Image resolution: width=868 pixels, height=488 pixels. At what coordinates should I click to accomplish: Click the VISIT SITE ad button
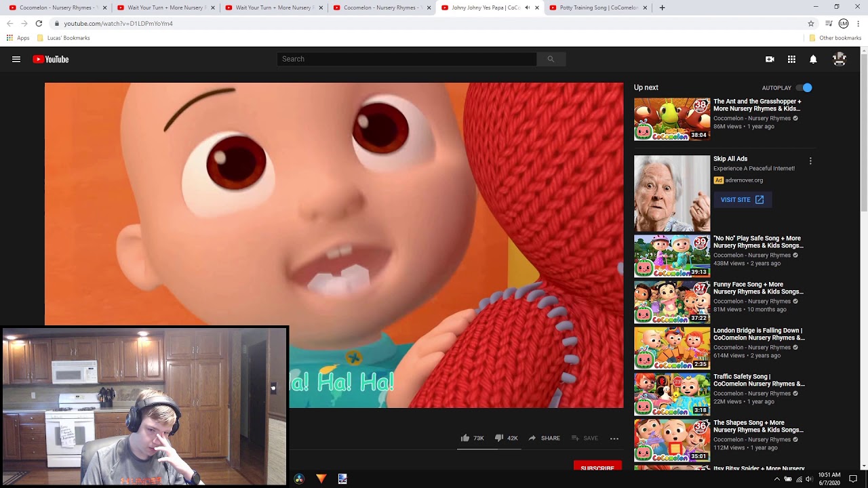743,200
